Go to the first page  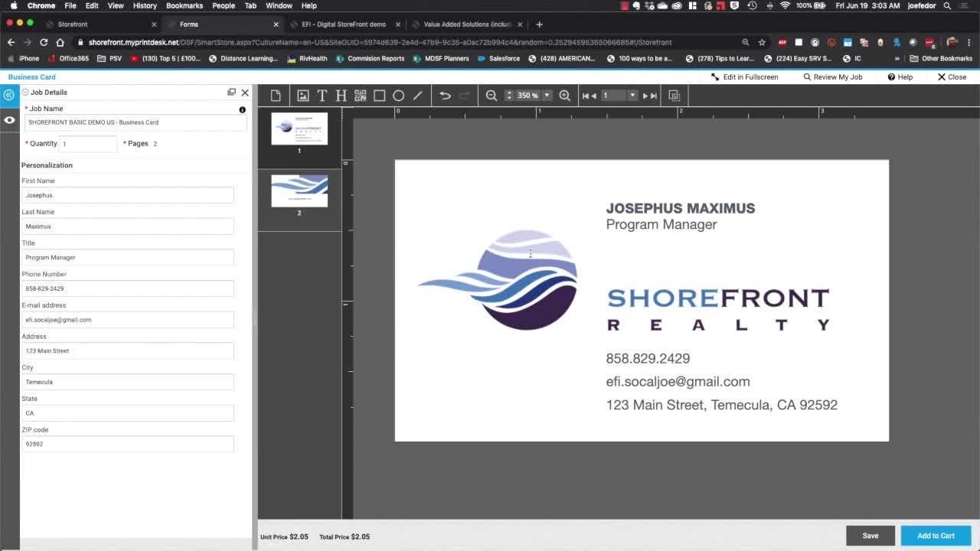(585, 96)
